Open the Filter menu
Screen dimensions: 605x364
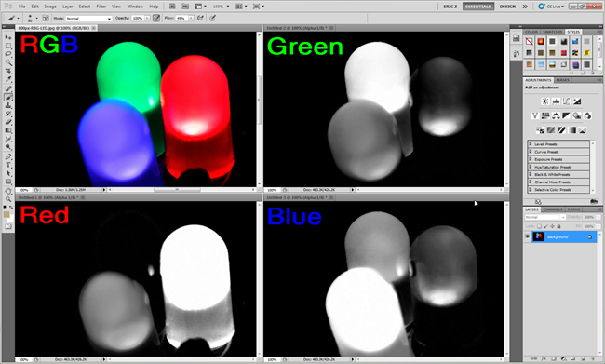pyautogui.click(x=101, y=7)
